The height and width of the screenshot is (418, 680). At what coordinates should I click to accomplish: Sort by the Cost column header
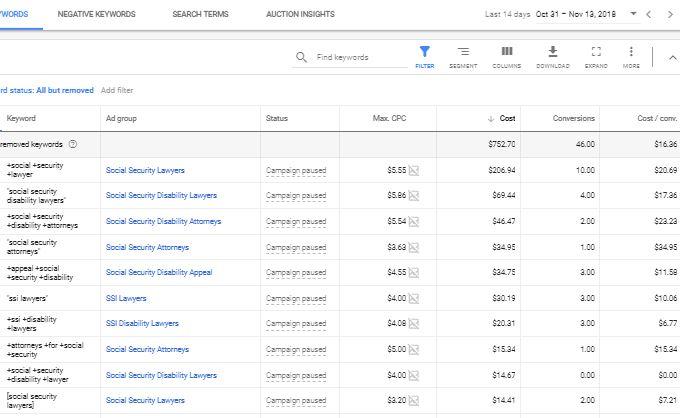point(507,118)
